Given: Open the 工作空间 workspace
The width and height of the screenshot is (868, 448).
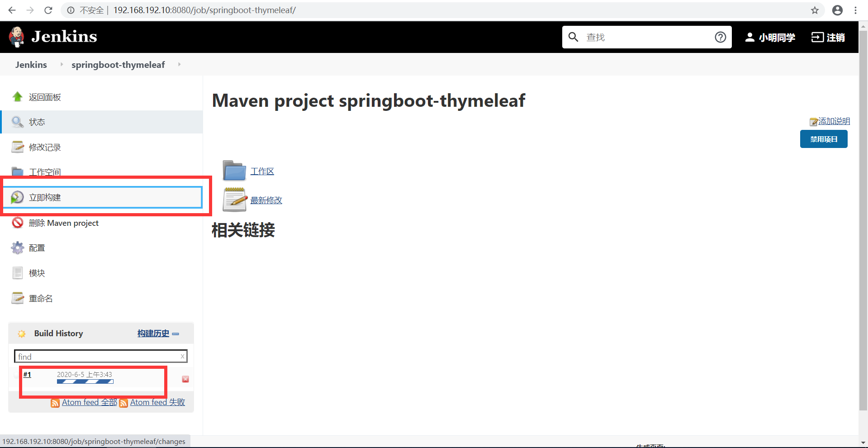Looking at the screenshot, I should 45,172.
